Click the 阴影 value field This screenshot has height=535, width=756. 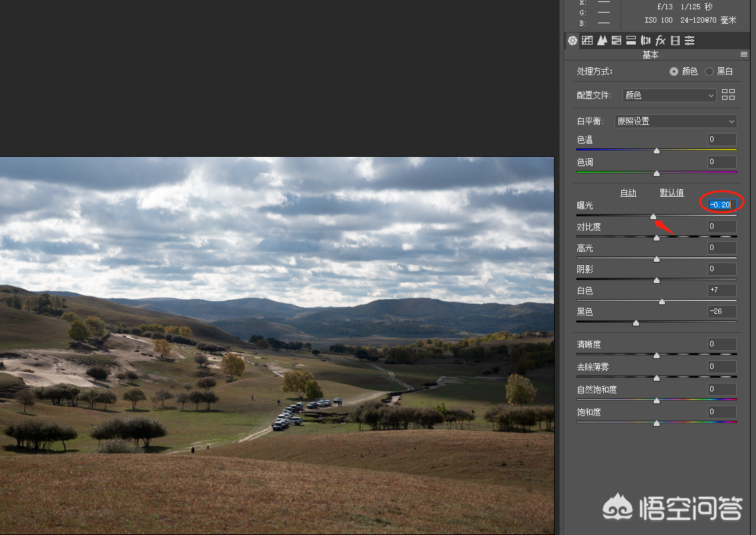(721, 268)
